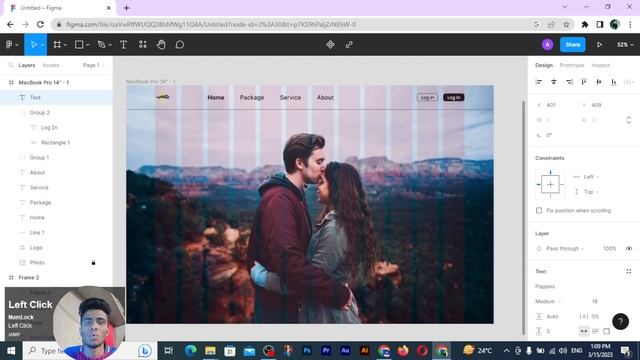Switch to the Prototype tab
Viewport: 640px width, 360px height.
(x=571, y=65)
